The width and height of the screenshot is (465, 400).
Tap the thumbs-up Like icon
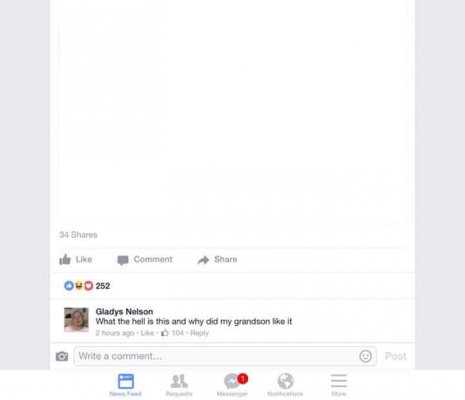[65, 259]
